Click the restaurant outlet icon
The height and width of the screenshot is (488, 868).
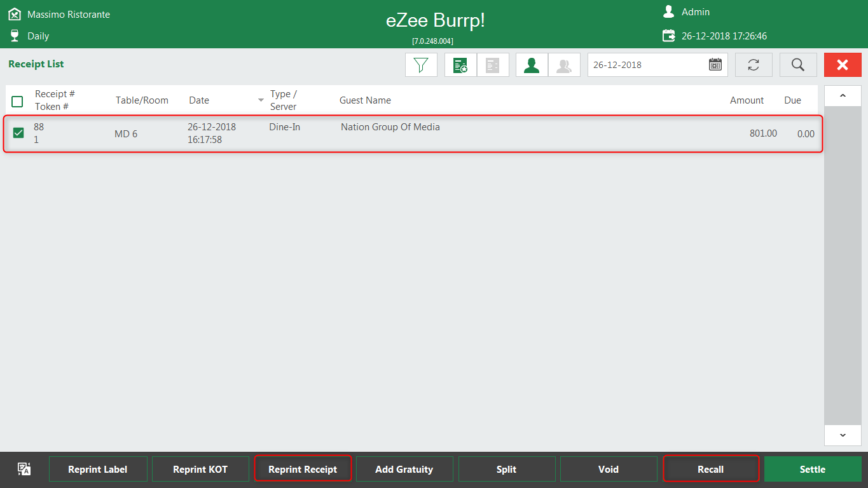coord(14,14)
